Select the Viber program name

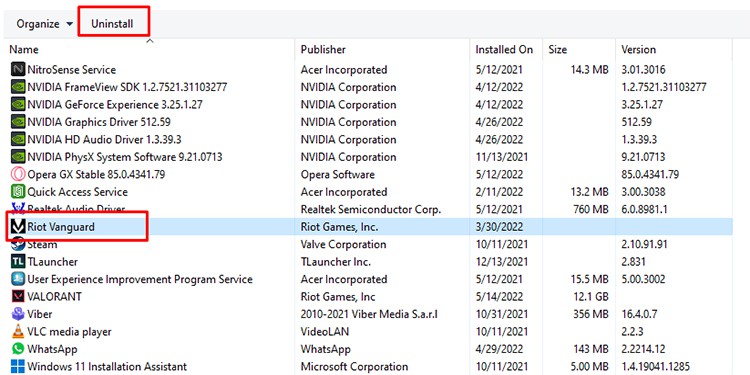pyautogui.click(x=40, y=314)
